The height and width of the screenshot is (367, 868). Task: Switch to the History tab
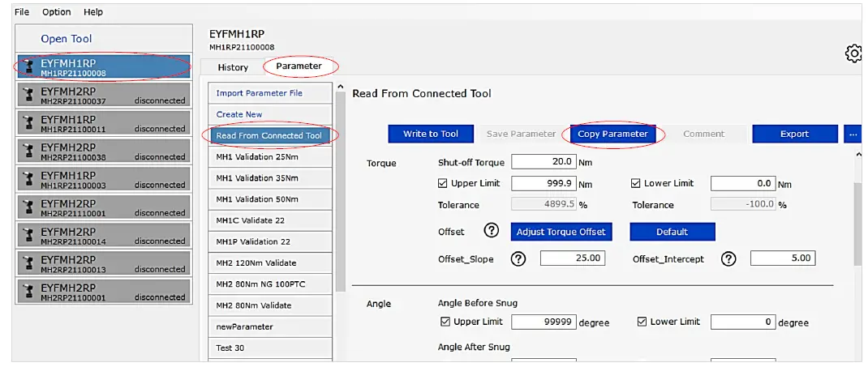point(233,67)
